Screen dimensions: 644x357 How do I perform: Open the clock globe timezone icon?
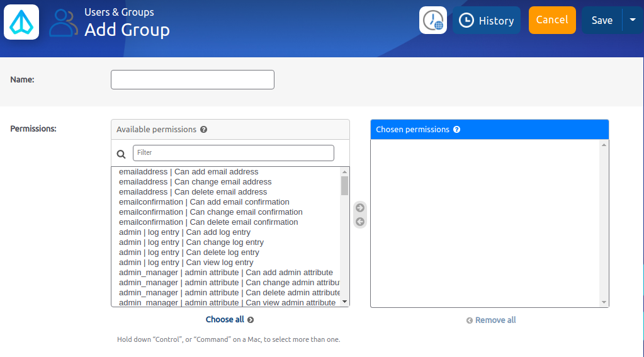433,20
